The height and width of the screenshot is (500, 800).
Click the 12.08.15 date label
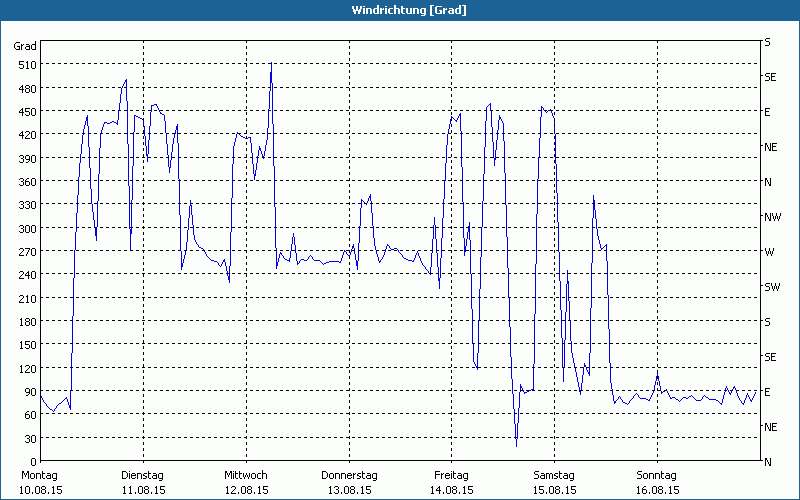click(246, 490)
